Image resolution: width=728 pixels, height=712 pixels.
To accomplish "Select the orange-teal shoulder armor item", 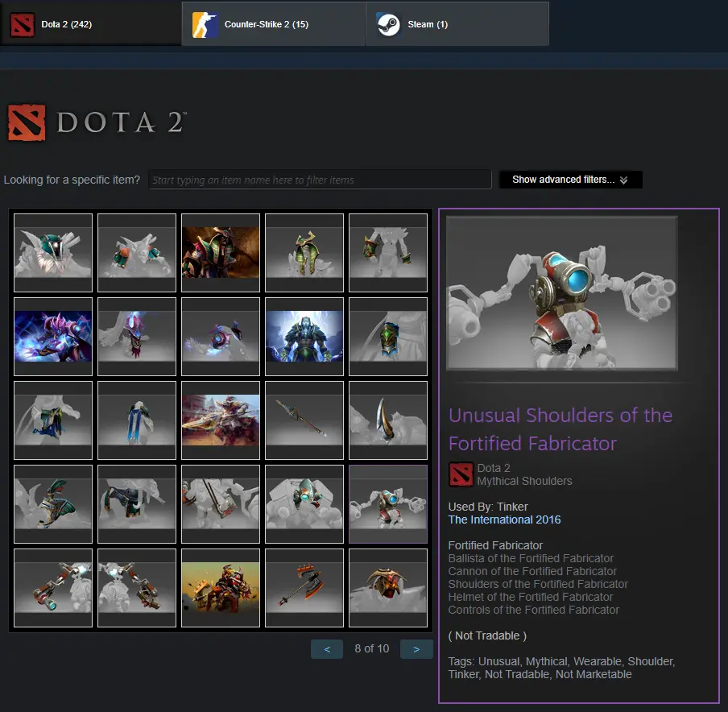I will [x=137, y=253].
